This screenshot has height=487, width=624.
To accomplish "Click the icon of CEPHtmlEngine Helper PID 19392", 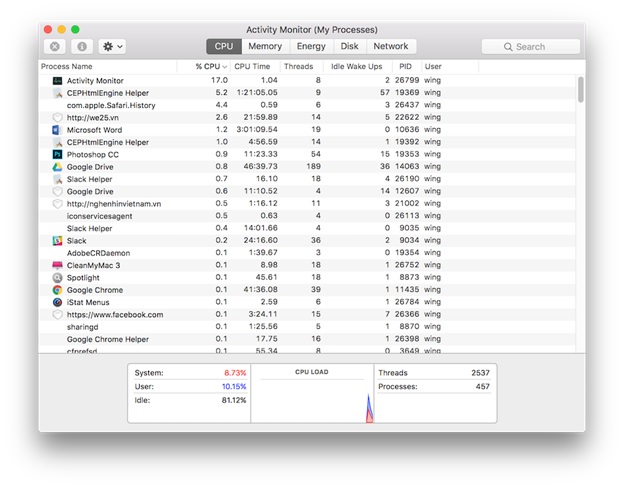I will pyautogui.click(x=57, y=142).
